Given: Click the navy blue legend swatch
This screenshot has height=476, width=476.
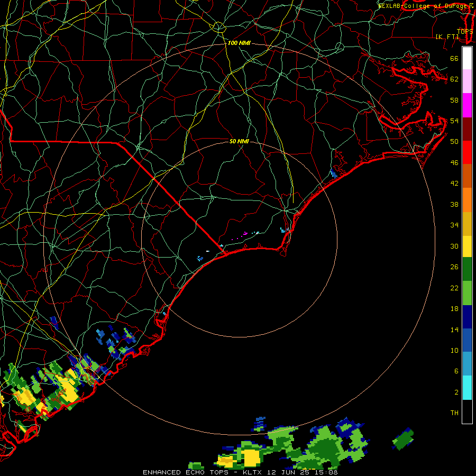Looking at the screenshot, I should point(467,317).
